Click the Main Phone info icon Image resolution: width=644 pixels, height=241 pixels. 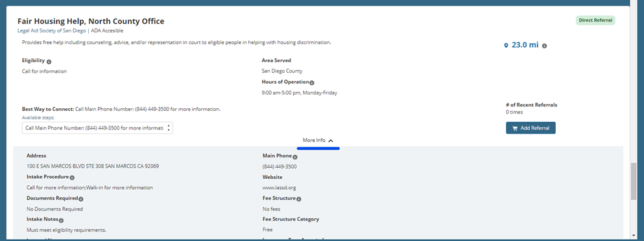coord(295,157)
